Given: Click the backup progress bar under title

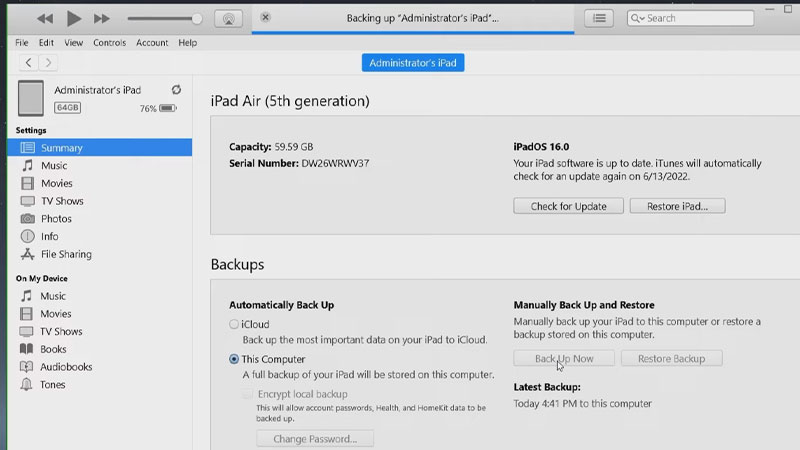Looking at the screenshot, I should 413,33.
